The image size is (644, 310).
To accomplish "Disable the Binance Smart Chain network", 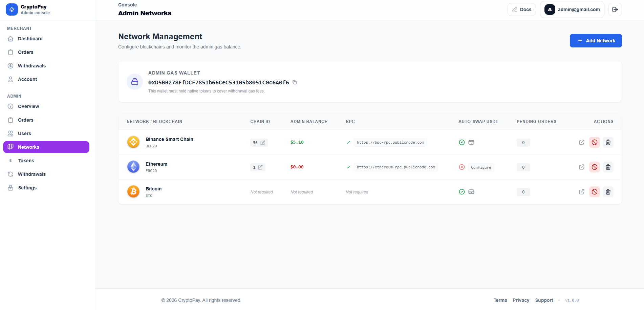I will point(594,142).
